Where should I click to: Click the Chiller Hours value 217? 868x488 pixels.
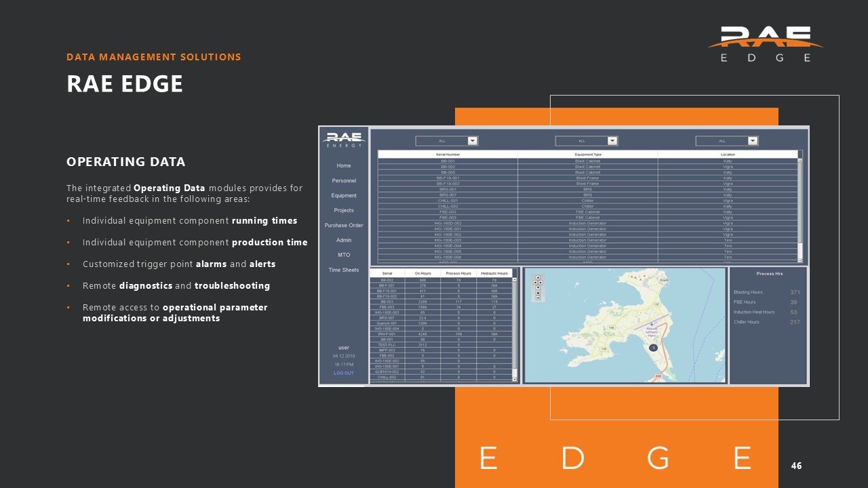(x=795, y=322)
